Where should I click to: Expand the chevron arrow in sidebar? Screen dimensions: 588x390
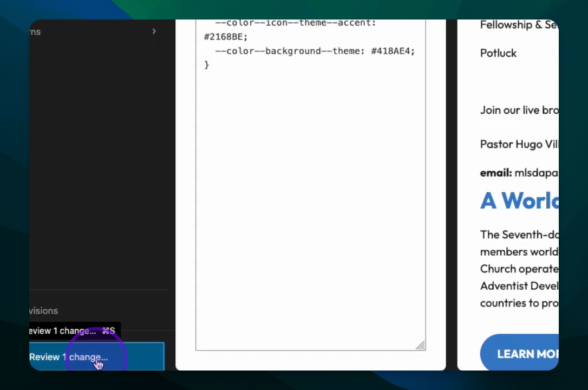154,31
